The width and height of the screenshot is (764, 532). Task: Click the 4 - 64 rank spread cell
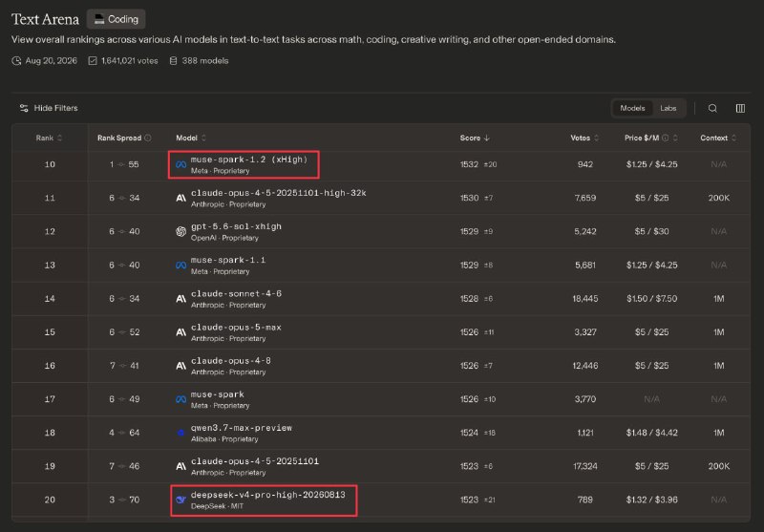124,433
